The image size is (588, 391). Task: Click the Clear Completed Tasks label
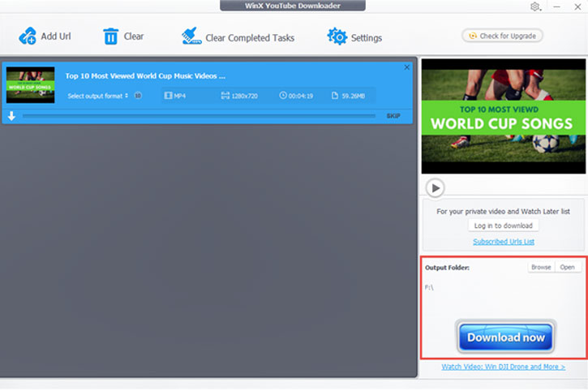pos(250,38)
